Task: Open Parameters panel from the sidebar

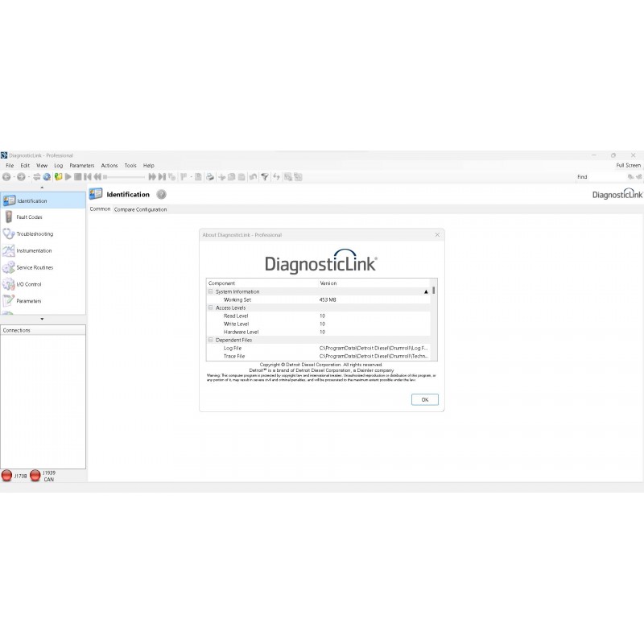Action: (x=43, y=301)
